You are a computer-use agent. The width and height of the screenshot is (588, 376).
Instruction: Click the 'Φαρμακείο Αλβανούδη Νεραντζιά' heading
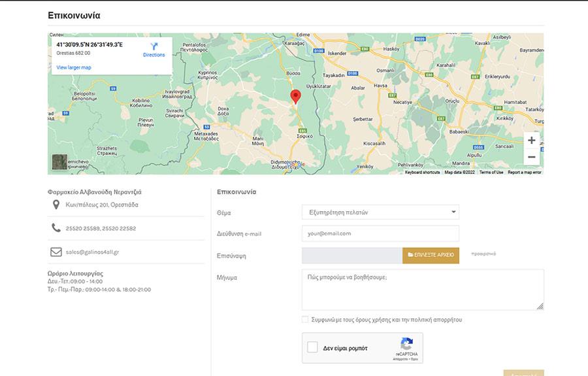coord(95,192)
